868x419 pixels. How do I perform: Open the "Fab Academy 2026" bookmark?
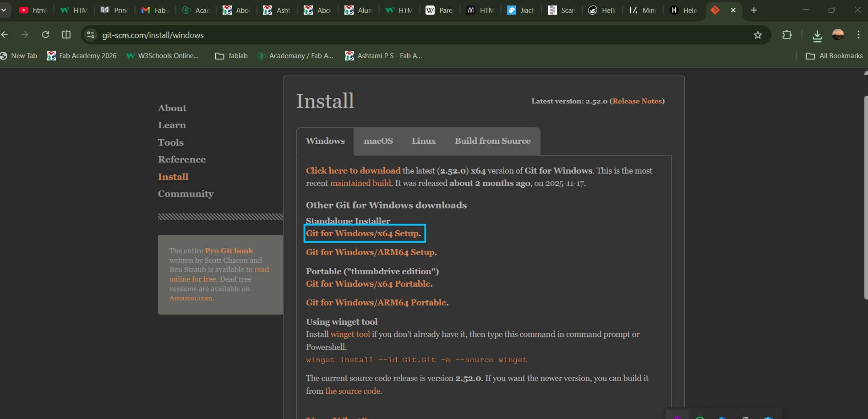click(x=82, y=56)
